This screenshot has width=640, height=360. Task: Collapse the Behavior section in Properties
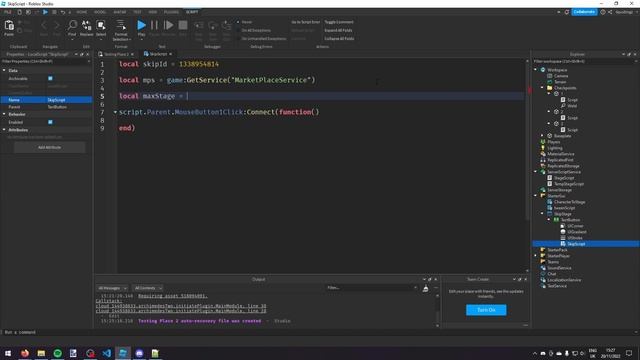tap(4, 114)
